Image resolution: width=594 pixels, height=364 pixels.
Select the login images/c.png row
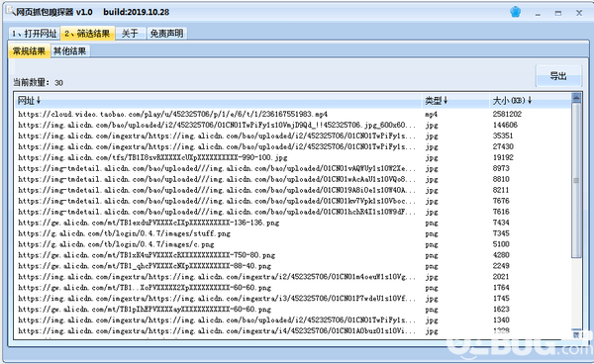(x=292, y=244)
